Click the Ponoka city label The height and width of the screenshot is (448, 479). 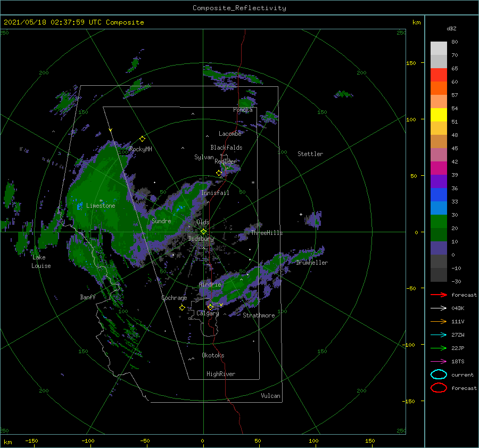(243, 110)
